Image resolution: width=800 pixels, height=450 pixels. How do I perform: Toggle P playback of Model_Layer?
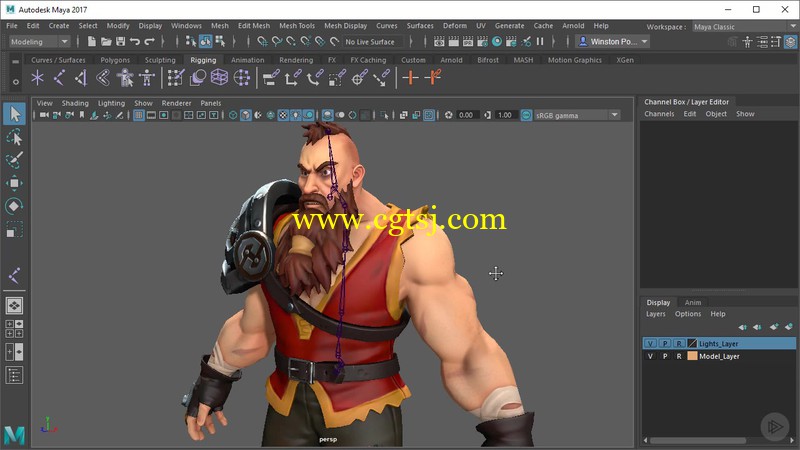click(x=665, y=356)
